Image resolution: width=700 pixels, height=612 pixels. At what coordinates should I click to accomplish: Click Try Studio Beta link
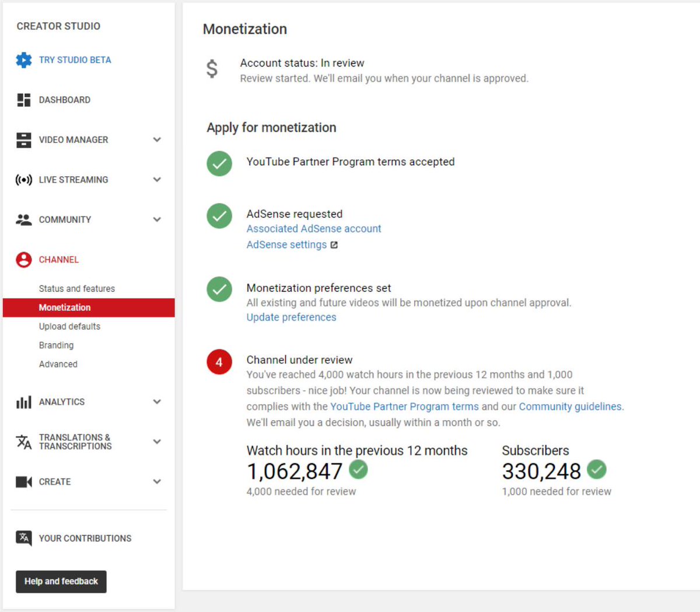[x=75, y=60]
